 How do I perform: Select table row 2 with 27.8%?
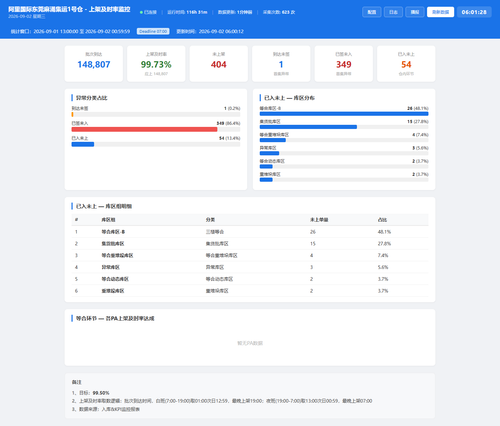click(250, 244)
